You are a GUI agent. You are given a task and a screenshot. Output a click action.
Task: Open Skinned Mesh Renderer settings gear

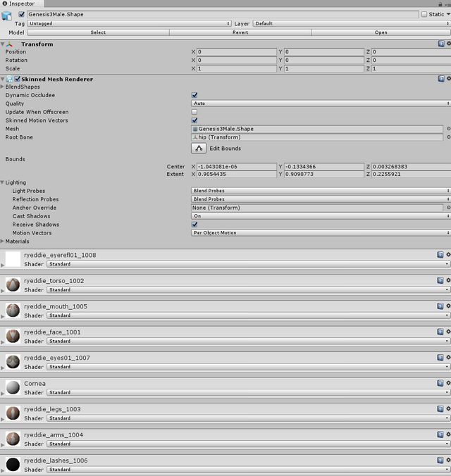click(x=449, y=79)
